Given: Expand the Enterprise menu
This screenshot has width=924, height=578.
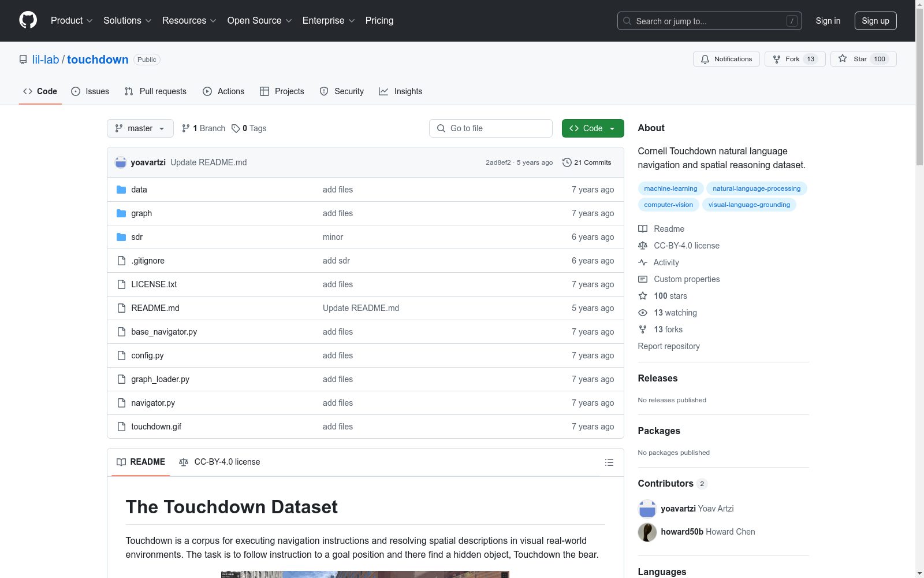Looking at the screenshot, I should click(329, 20).
